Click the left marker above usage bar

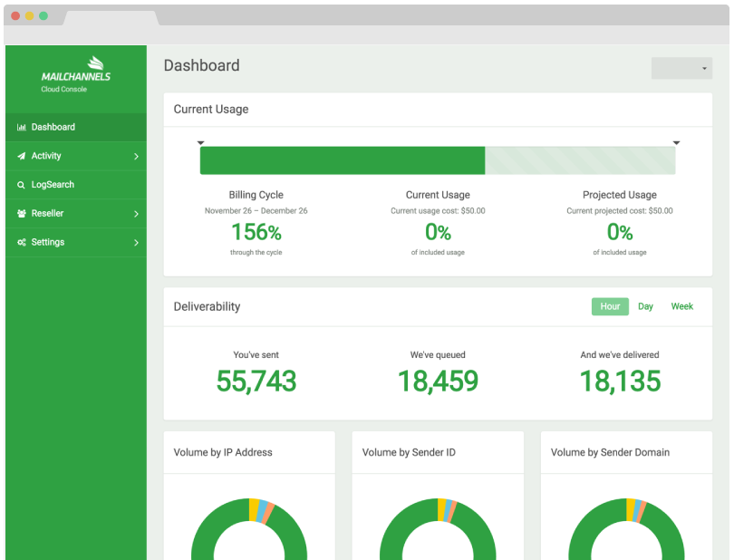[201, 143]
